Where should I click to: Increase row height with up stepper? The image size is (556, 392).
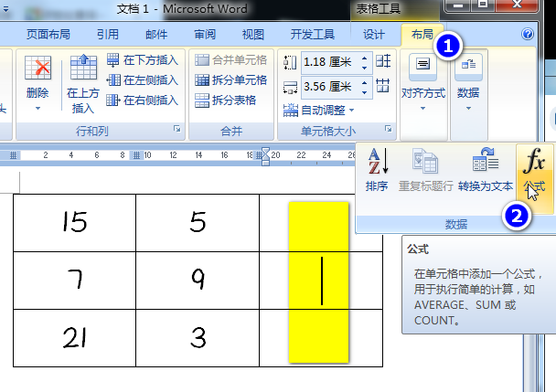[x=364, y=58]
